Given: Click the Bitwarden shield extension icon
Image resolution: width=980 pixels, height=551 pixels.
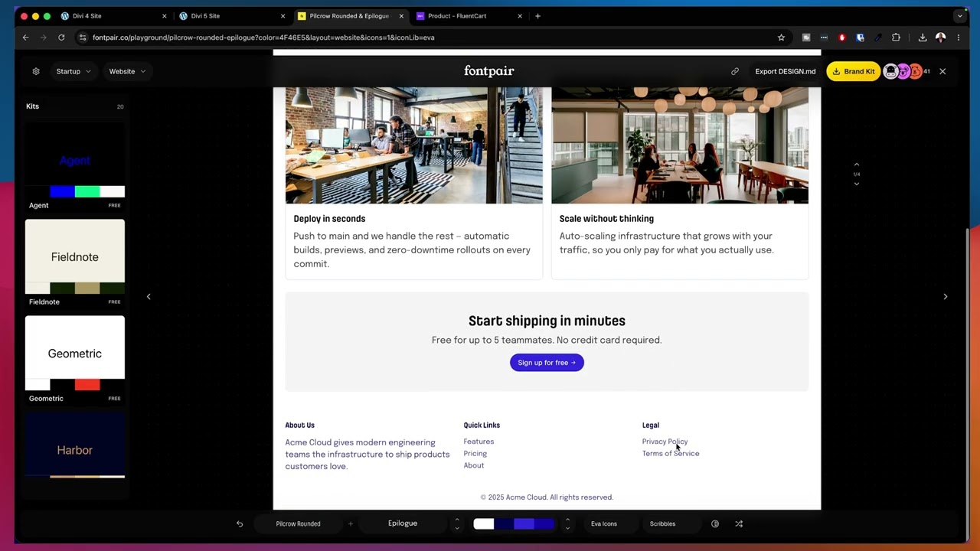Looking at the screenshot, I should [x=861, y=37].
